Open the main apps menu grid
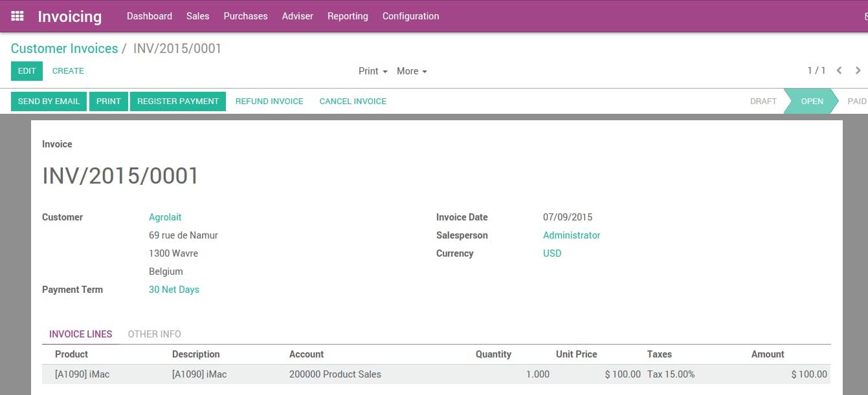The width and height of the screenshot is (868, 395). 17,16
